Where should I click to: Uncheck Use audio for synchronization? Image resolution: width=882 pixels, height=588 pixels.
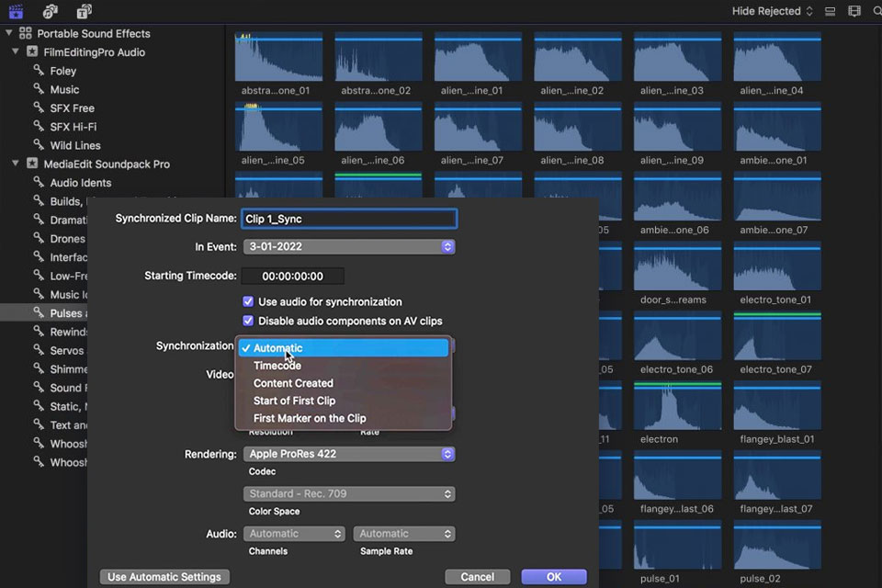[x=248, y=301]
